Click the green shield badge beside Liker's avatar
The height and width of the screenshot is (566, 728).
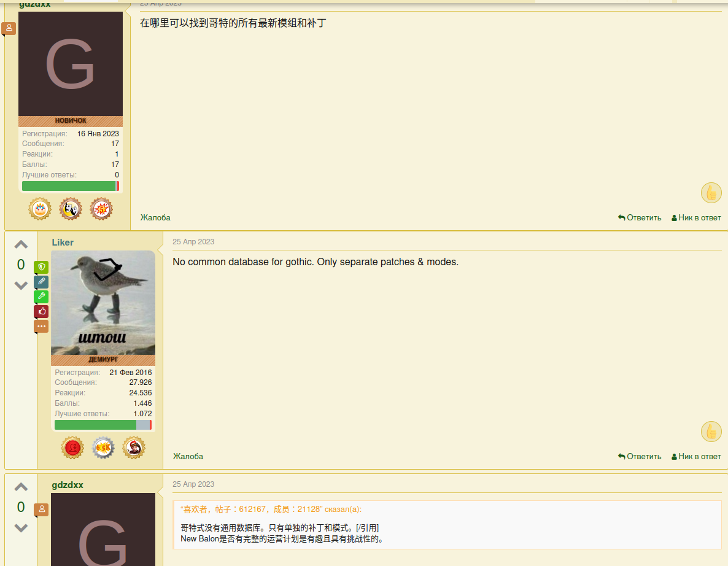[41, 267]
